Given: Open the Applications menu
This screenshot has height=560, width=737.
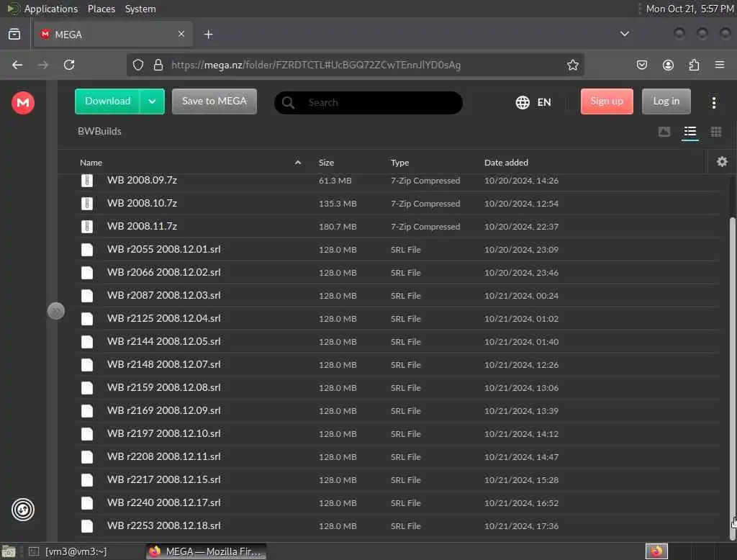Looking at the screenshot, I should pyautogui.click(x=51, y=9).
